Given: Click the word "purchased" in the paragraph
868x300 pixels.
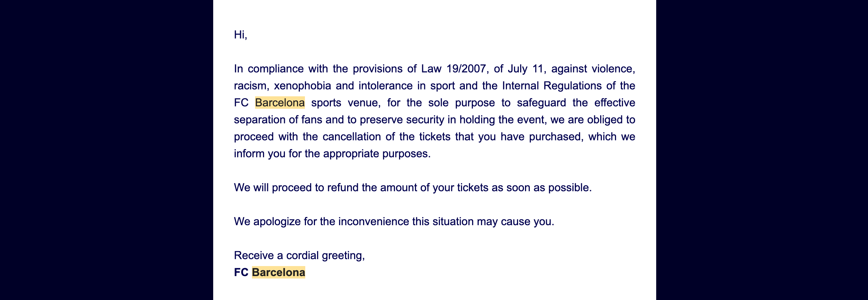Looking at the screenshot, I should click(556, 137).
